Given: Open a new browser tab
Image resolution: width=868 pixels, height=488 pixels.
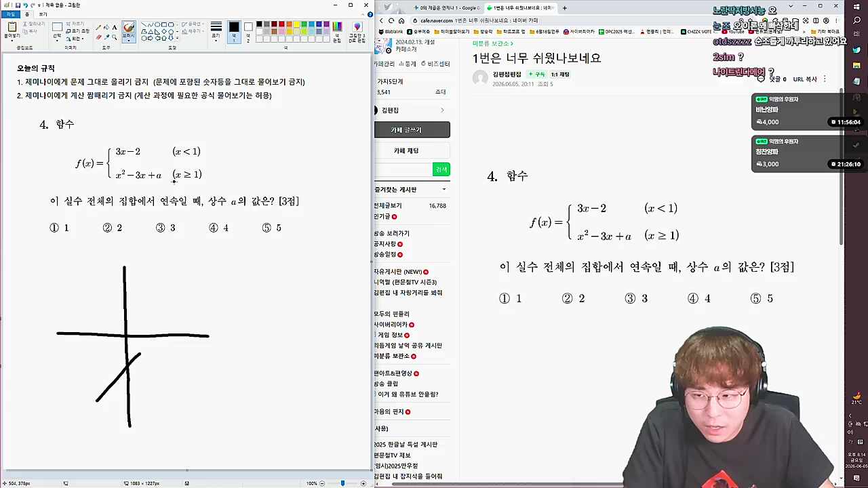Looking at the screenshot, I should point(565,8).
